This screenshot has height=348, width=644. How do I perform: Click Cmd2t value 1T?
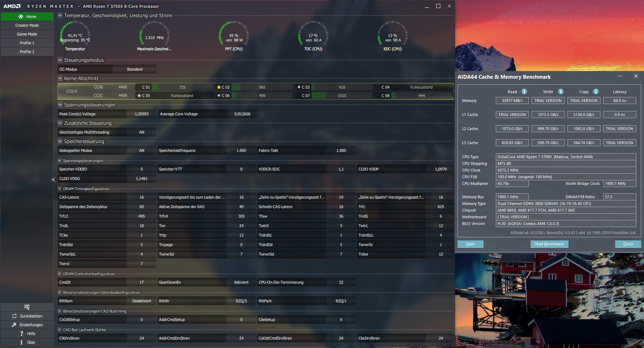(142, 282)
